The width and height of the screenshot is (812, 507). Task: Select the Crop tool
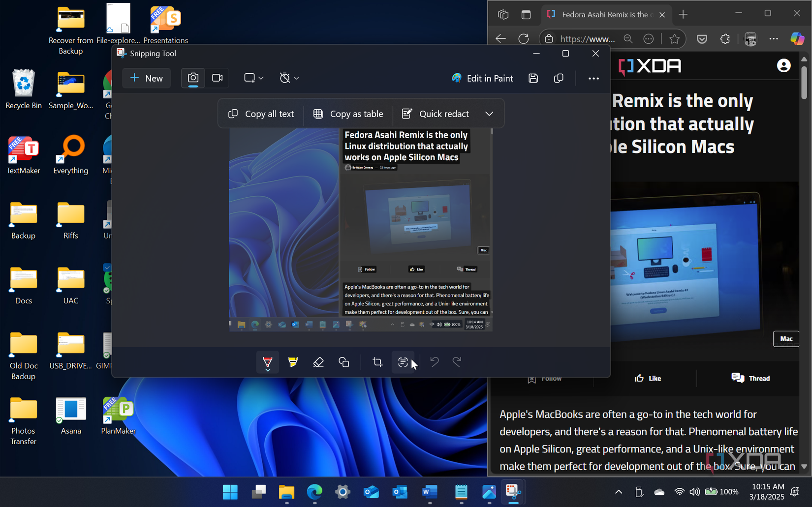[x=377, y=362]
